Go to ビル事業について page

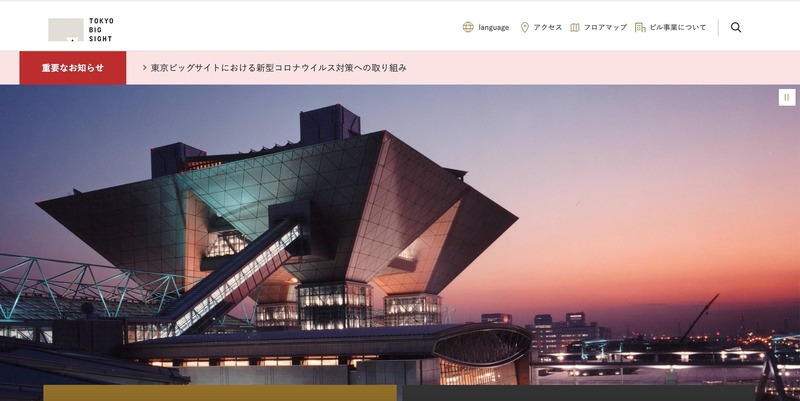(x=678, y=28)
